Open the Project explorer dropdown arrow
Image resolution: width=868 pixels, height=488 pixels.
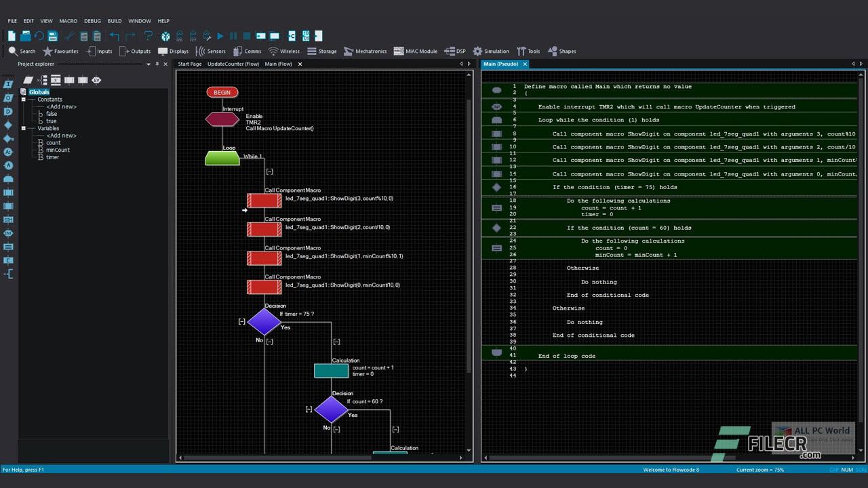[149, 64]
